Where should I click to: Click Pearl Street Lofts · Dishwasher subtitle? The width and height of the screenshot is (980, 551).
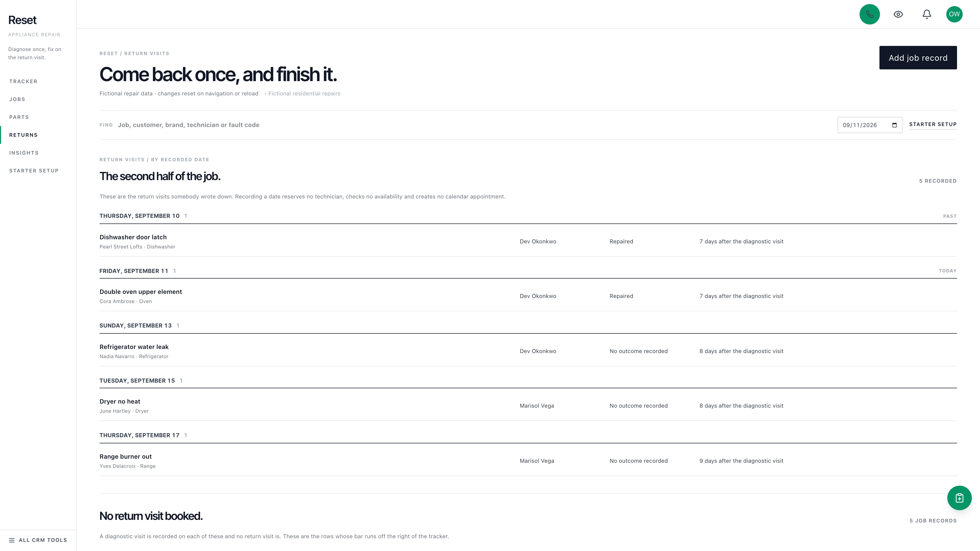click(x=137, y=247)
